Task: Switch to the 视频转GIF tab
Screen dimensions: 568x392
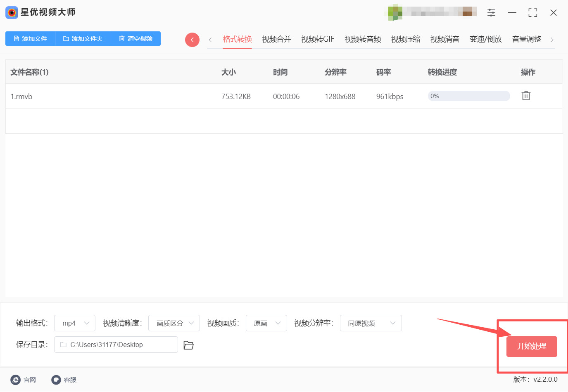Action: pyautogui.click(x=318, y=39)
